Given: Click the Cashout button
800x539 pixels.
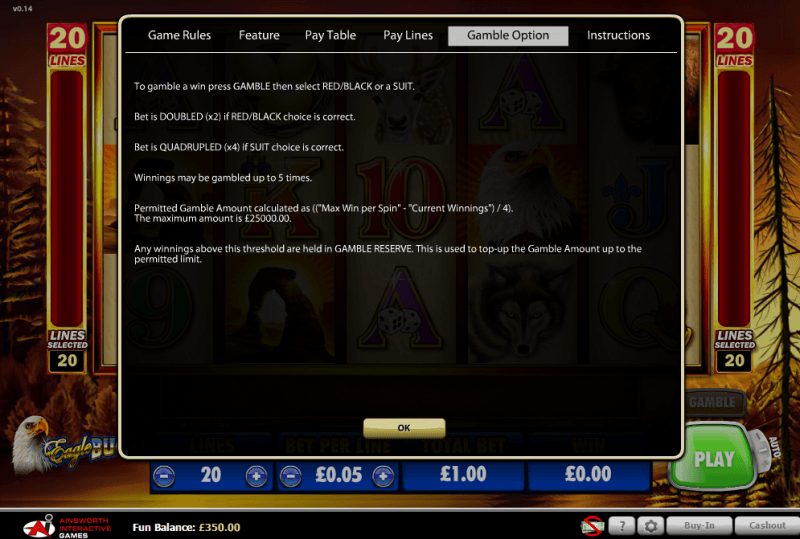Looking at the screenshot, I should point(767,526).
